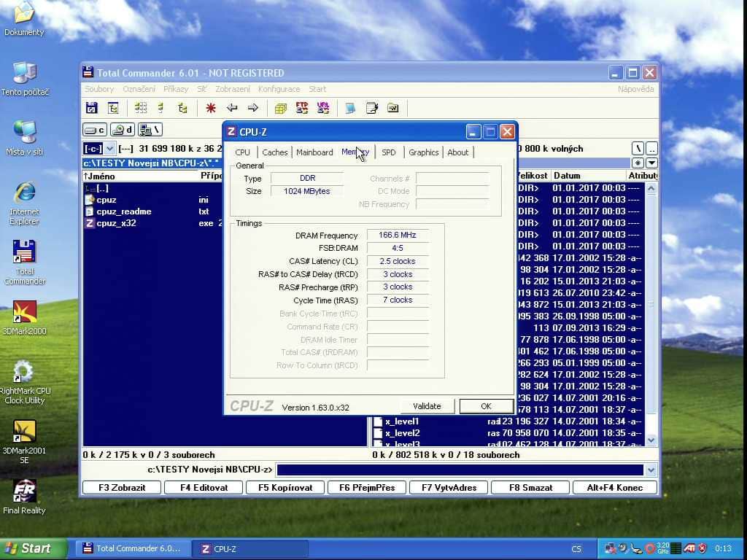This screenshot has height=560, width=747.
Task: Click the blue notebook icon in toolbar
Action: click(350, 108)
